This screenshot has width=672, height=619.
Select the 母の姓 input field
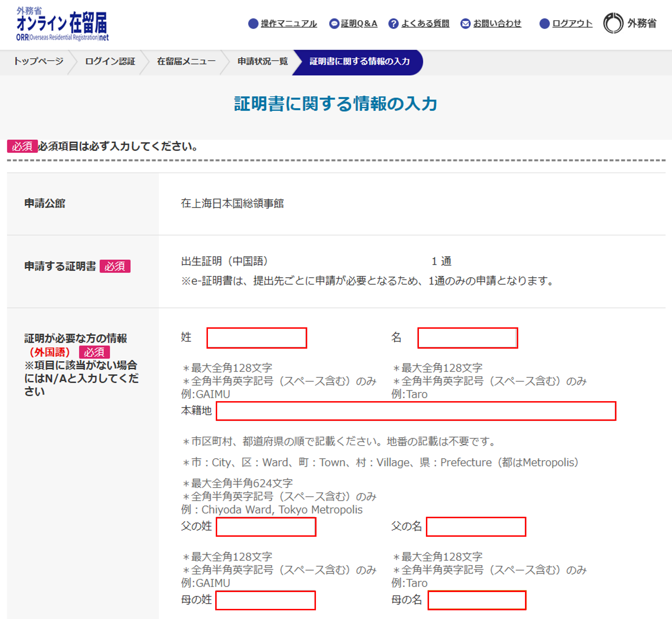tap(265, 600)
